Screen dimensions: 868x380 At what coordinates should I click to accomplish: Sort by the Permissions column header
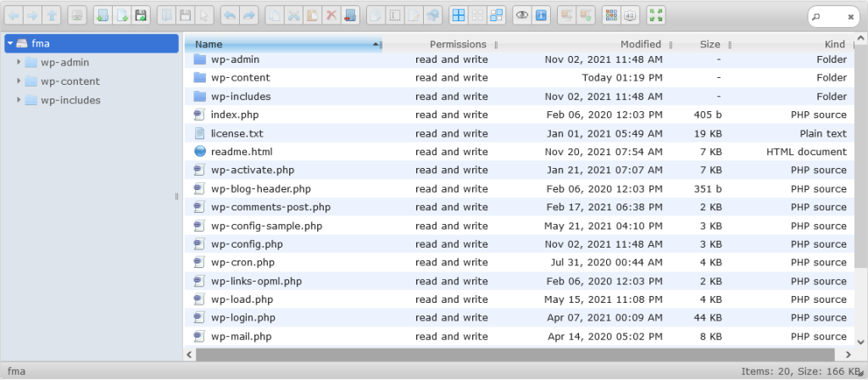(458, 44)
